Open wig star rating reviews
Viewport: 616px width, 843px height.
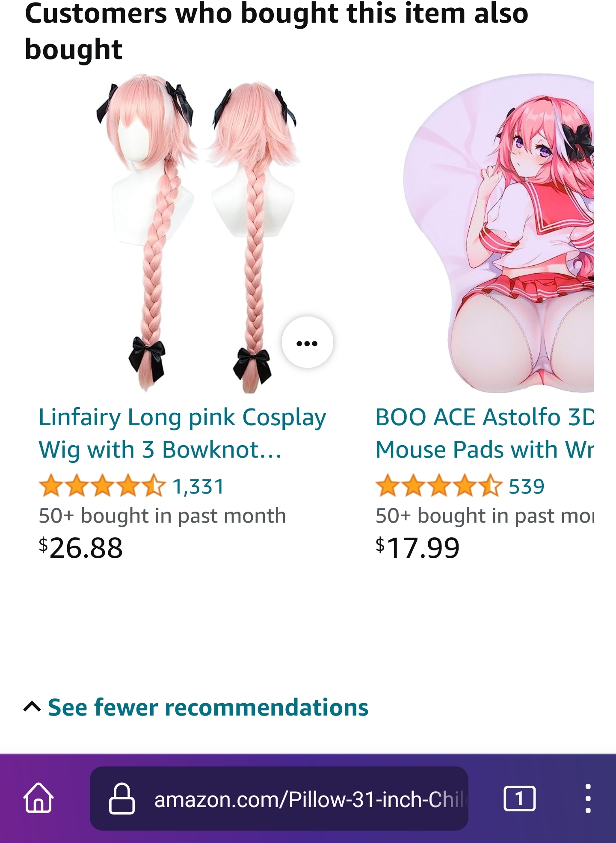click(x=101, y=486)
